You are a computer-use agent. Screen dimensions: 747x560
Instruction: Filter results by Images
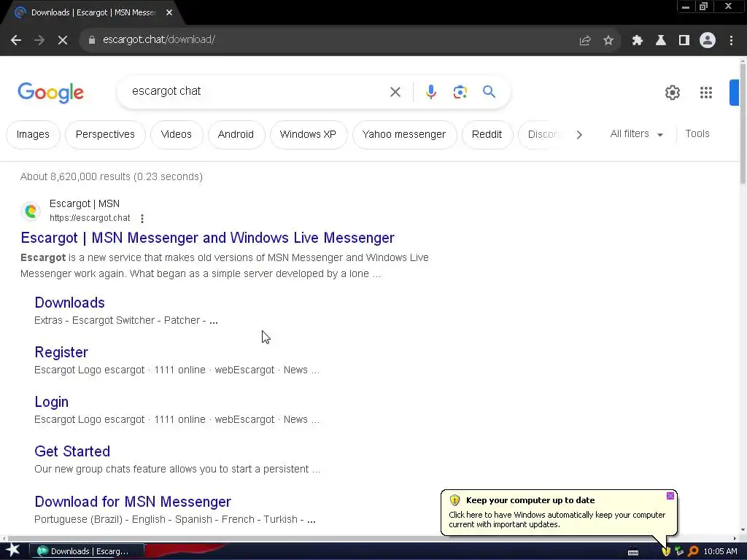point(33,134)
